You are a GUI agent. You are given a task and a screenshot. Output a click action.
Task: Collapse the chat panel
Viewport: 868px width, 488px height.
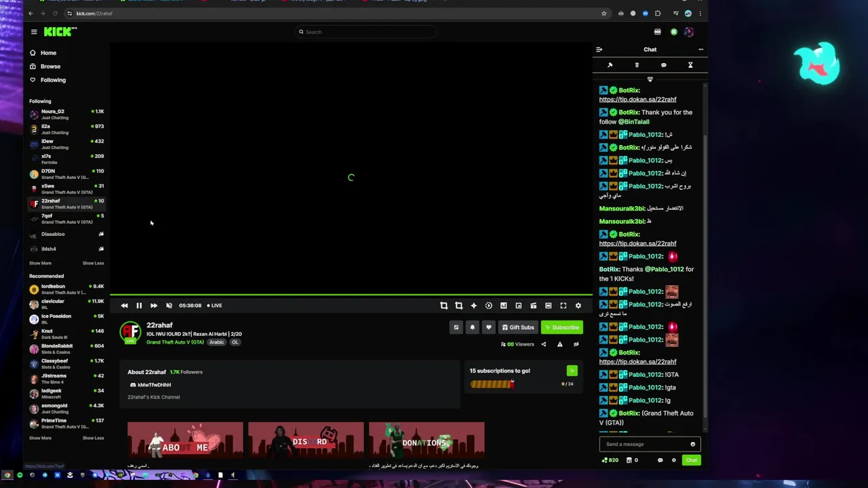(599, 49)
